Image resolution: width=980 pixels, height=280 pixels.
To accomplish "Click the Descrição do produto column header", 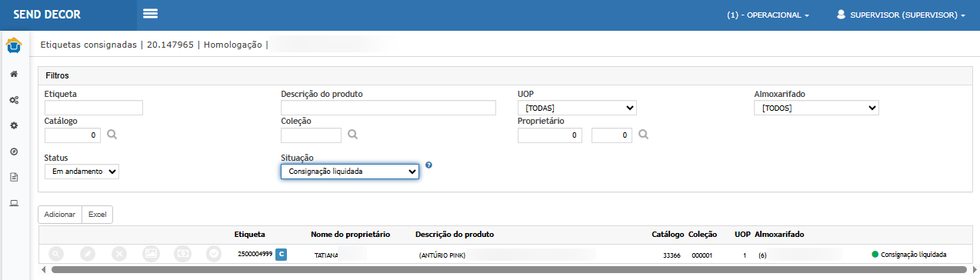I will pos(455,234).
